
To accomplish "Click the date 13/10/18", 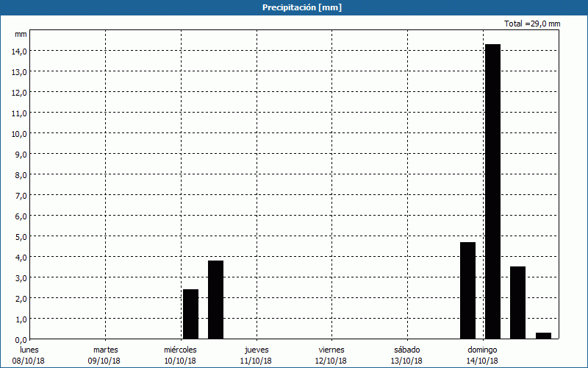I will point(406,361).
